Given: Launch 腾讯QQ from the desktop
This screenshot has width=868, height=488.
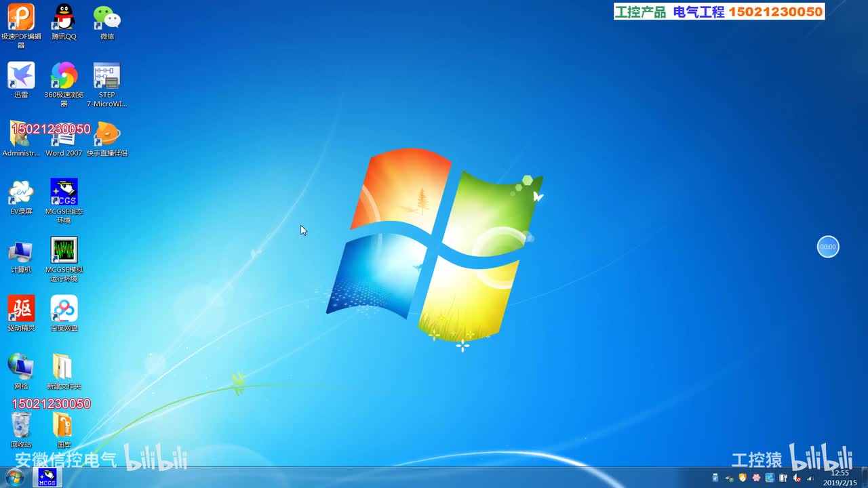Looking at the screenshot, I should click(64, 22).
